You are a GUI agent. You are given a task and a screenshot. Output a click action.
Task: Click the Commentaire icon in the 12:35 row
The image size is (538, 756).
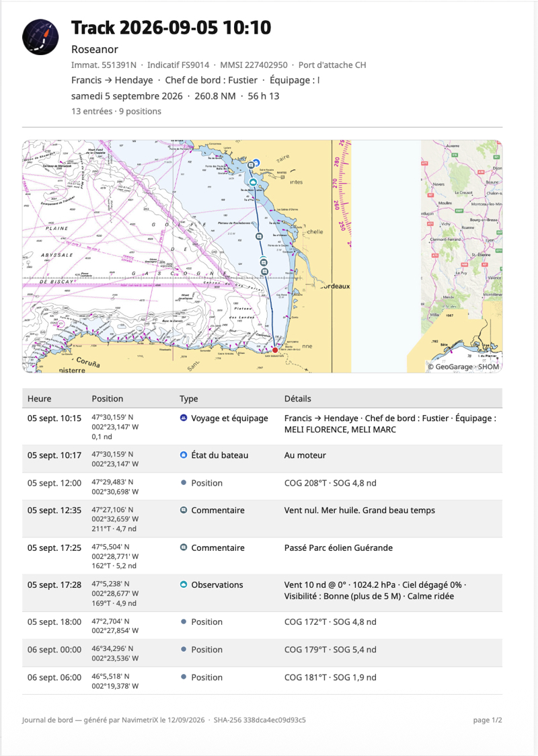tap(183, 510)
